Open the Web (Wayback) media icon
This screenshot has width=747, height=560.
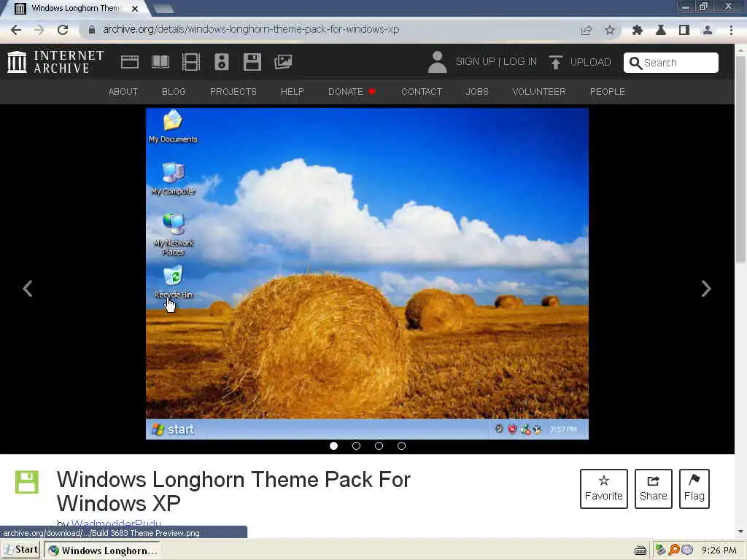click(x=130, y=62)
